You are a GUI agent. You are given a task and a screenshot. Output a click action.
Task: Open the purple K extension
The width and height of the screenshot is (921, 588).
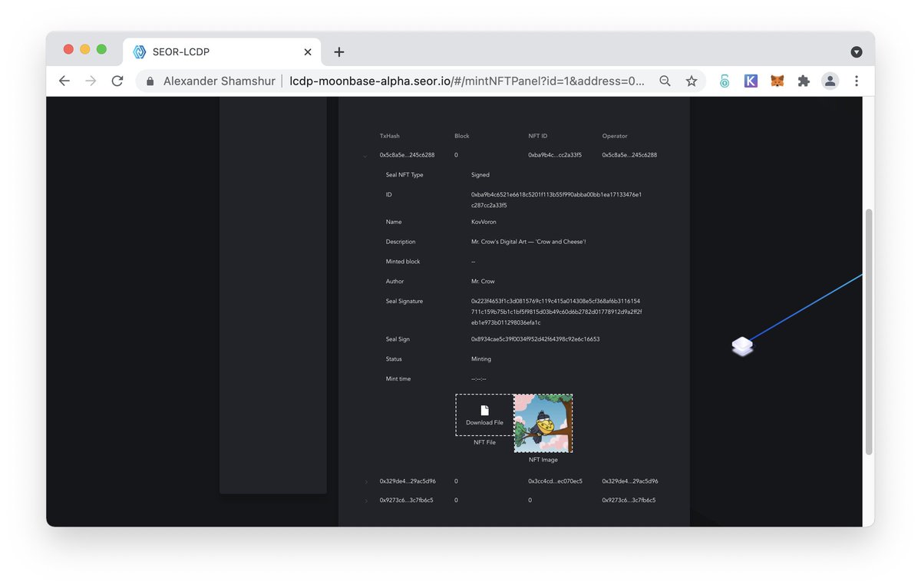(x=751, y=81)
